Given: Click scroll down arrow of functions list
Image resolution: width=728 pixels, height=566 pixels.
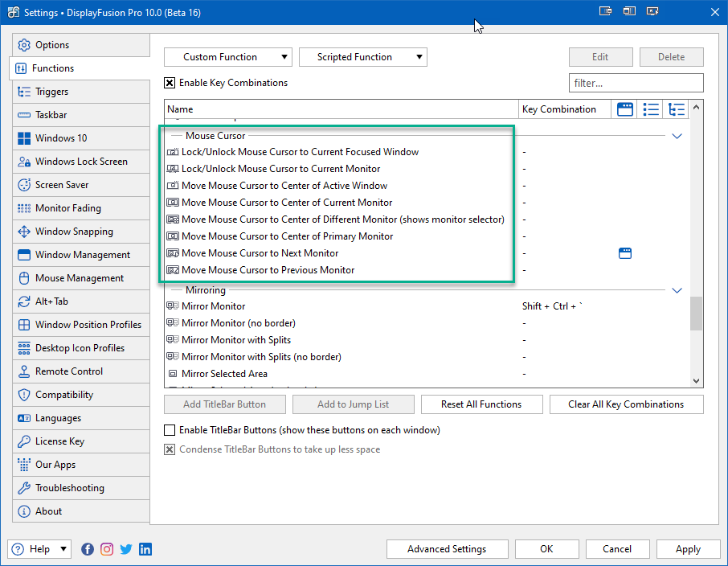Looking at the screenshot, I should (696, 381).
